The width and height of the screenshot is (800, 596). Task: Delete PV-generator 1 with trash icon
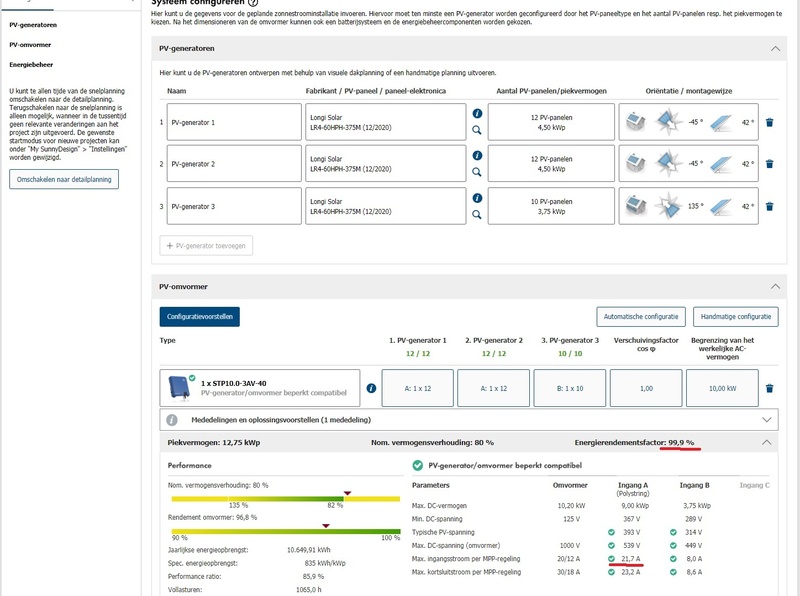769,122
